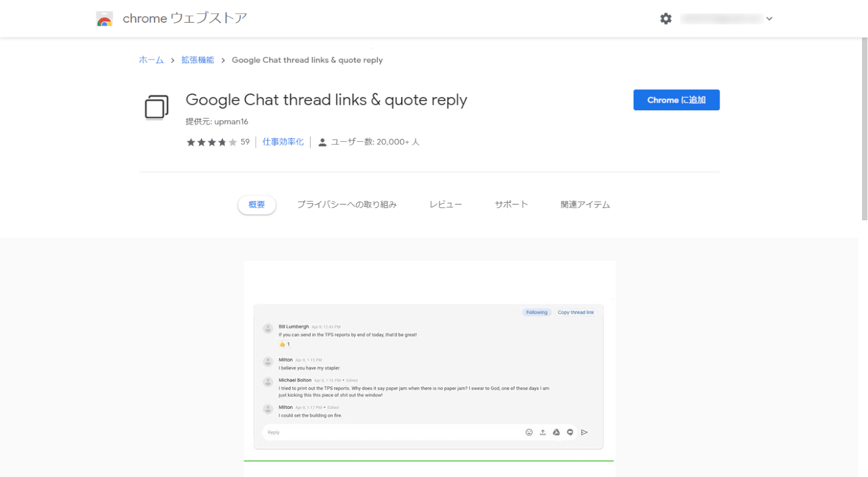
Task: Open the settings gear icon
Action: 665,18
